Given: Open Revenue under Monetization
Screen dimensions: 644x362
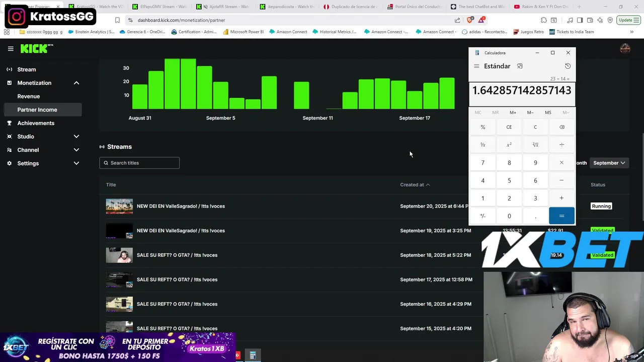Looking at the screenshot, I should (x=29, y=96).
